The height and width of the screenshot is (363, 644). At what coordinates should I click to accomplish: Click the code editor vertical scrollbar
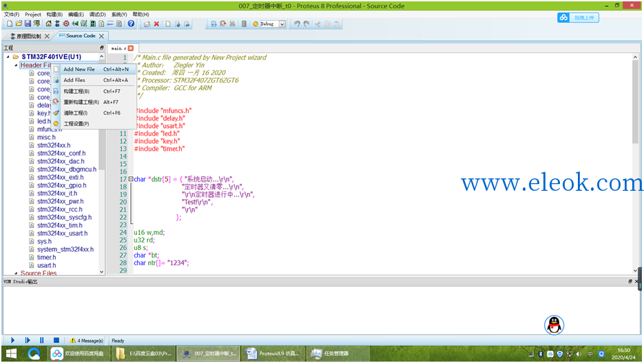click(x=635, y=103)
